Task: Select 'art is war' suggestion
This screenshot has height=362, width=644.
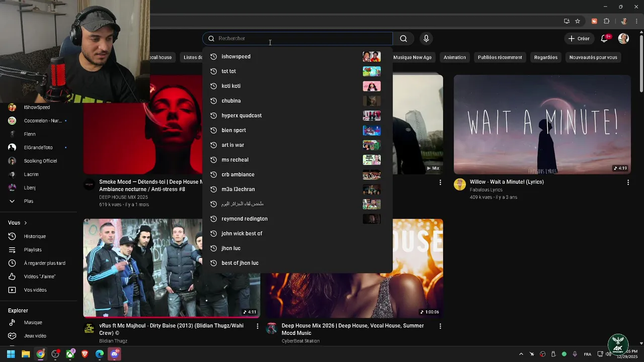Action: [x=298, y=145]
